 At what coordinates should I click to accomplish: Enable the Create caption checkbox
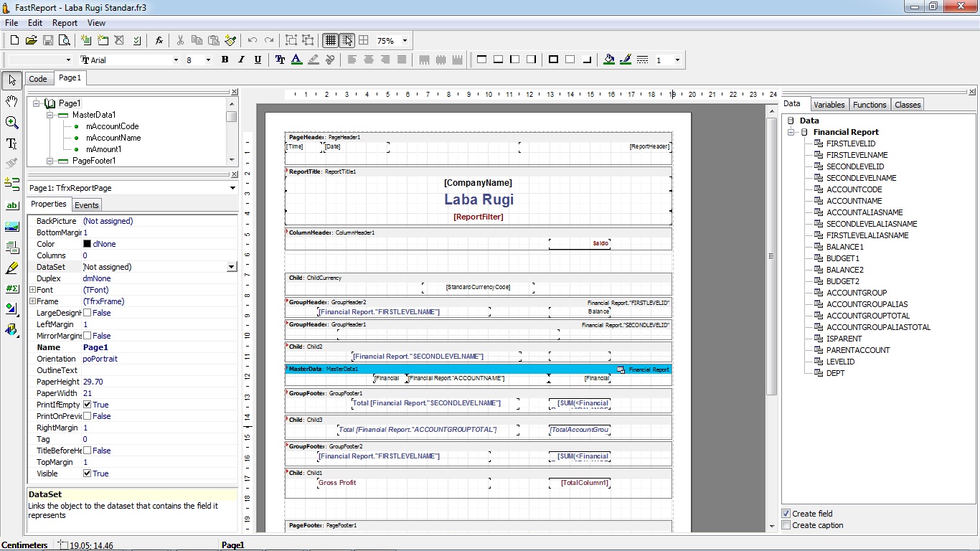(786, 525)
